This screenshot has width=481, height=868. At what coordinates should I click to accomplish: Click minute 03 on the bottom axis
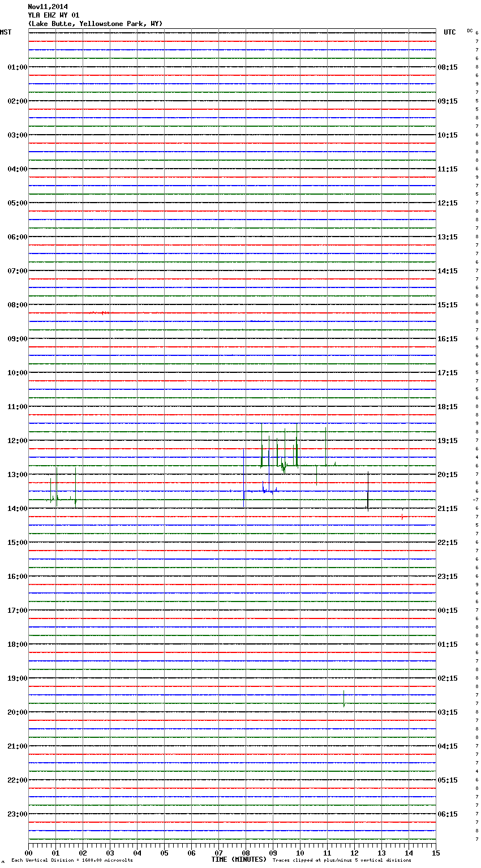110,853
